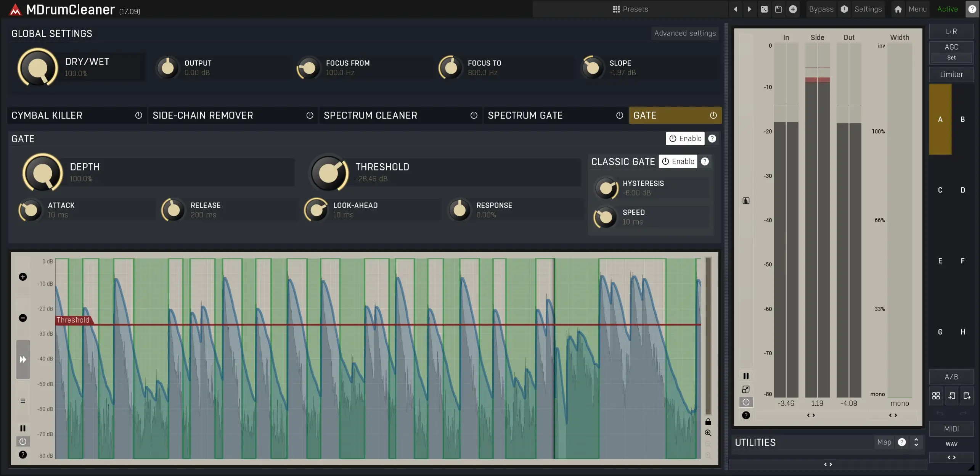Open the meters help icon

coord(746,415)
